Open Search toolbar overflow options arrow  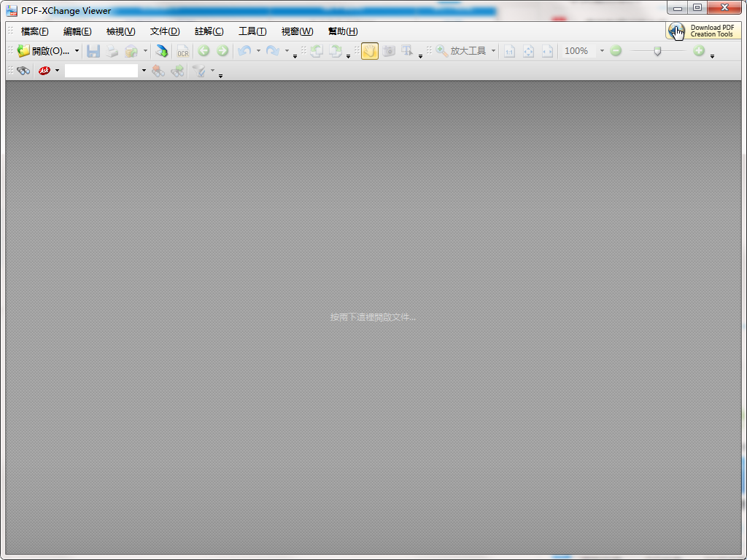220,76
